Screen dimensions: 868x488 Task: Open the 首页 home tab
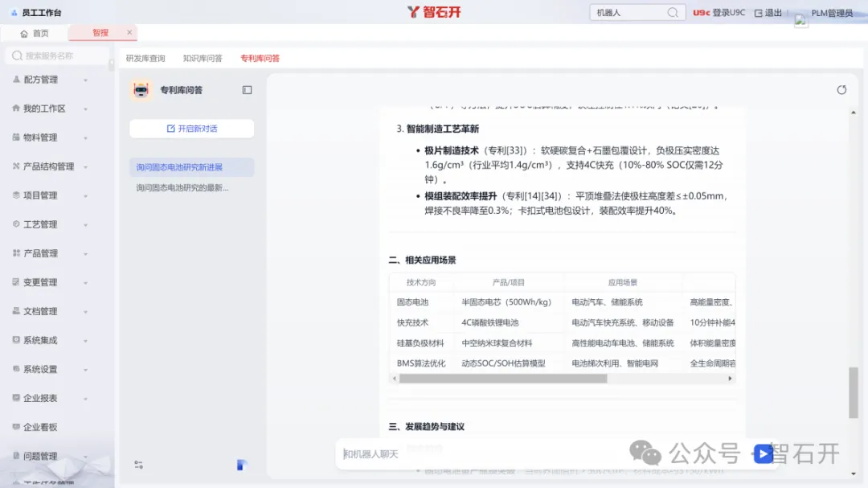coord(35,33)
